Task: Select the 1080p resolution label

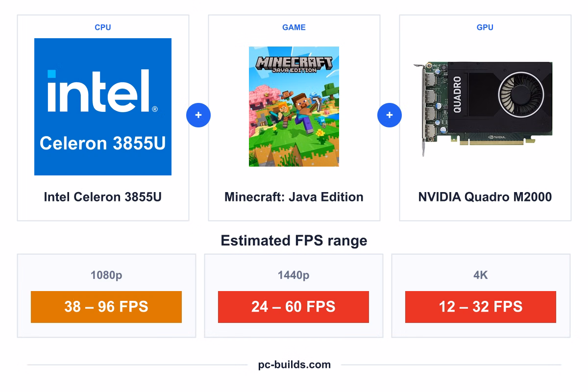Action: (106, 275)
